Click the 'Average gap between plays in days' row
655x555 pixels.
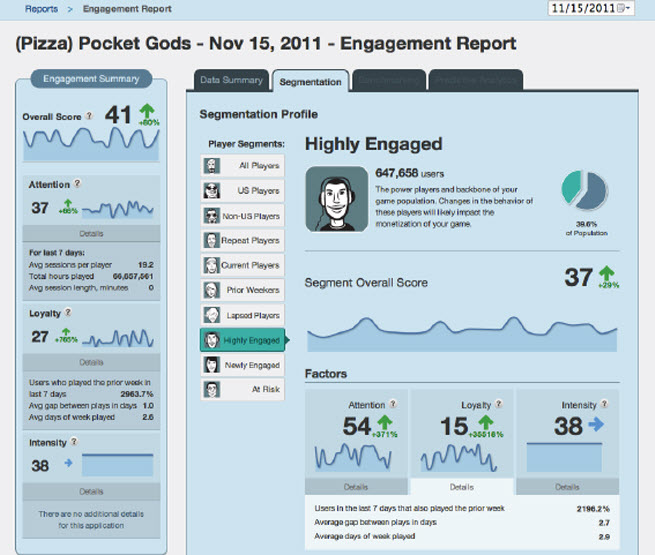[462, 522]
